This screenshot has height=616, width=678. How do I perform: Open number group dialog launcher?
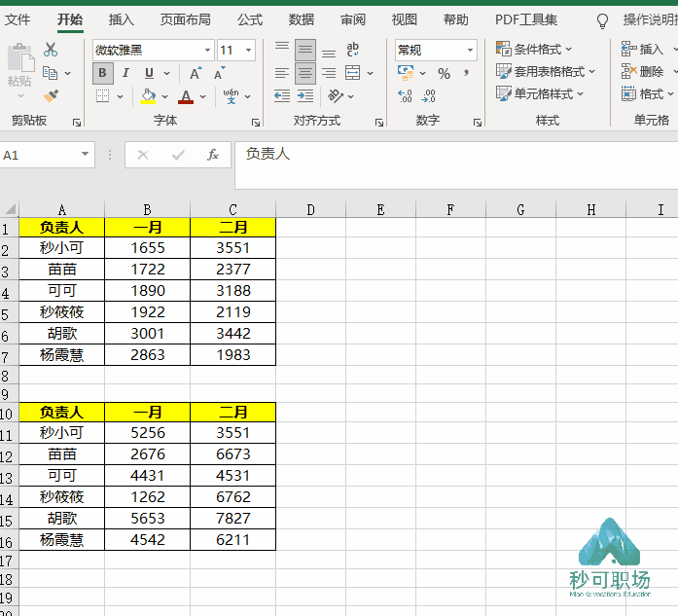click(x=478, y=123)
